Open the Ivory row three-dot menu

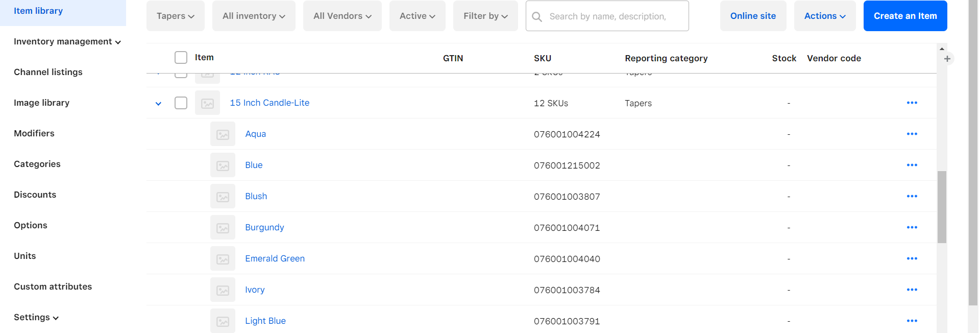[x=912, y=290]
